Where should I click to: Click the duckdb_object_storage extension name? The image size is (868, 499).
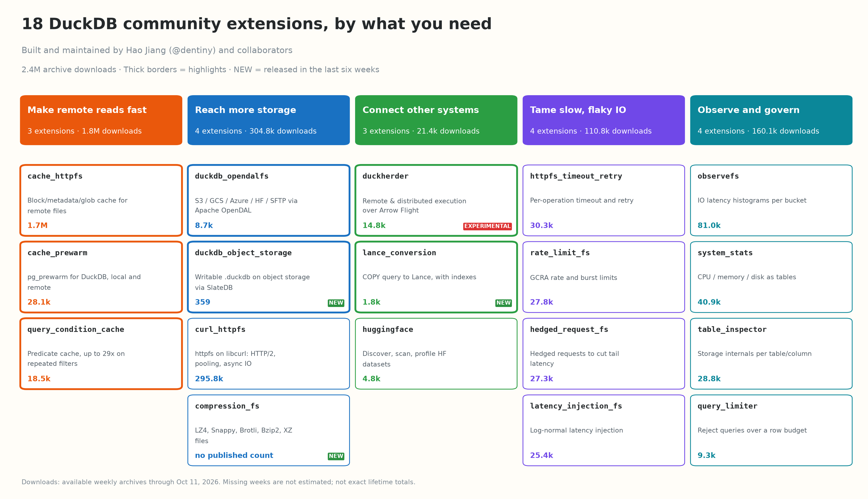243,253
